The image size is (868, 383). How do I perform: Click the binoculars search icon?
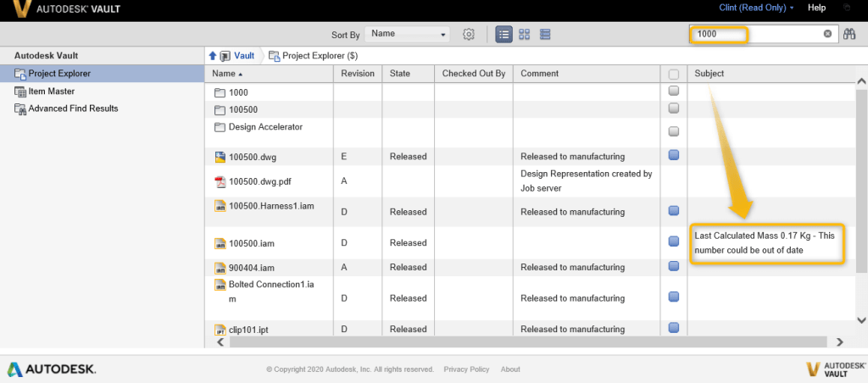point(849,35)
